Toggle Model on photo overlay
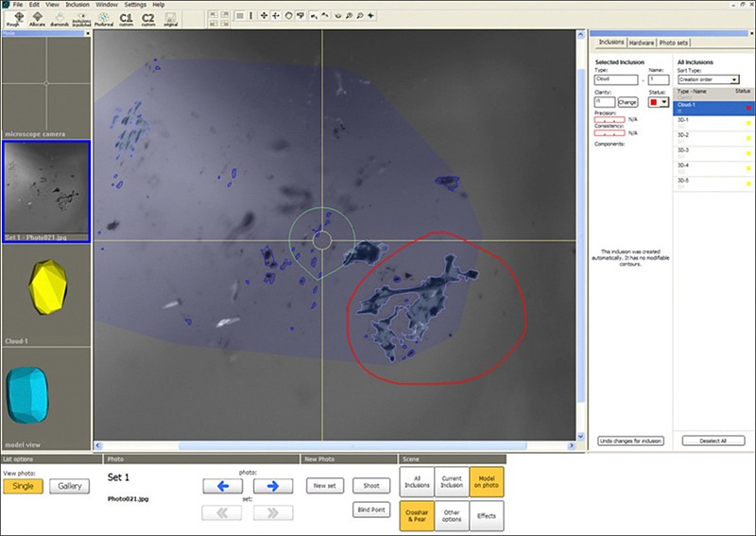The image size is (756, 536). (x=487, y=481)
